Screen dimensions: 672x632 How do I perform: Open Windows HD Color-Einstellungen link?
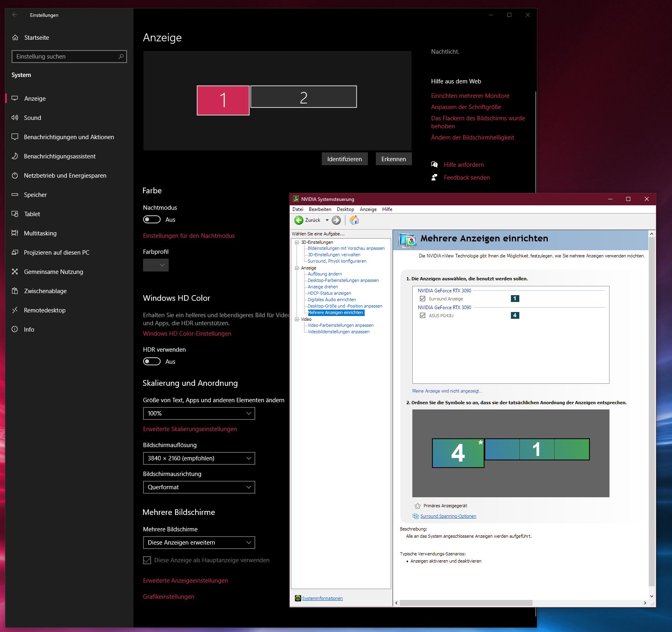coord(187,334)
